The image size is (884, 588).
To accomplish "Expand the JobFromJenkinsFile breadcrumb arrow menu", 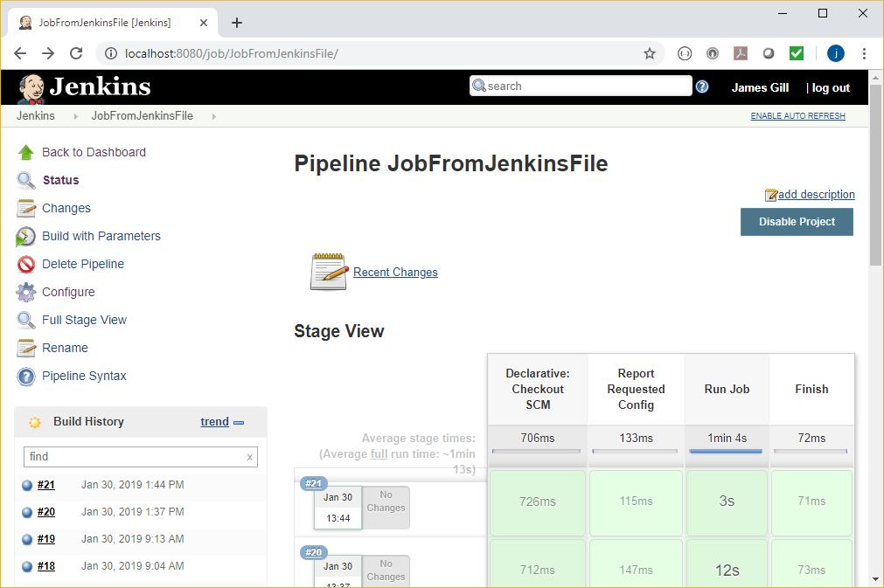I will [213, 116].
